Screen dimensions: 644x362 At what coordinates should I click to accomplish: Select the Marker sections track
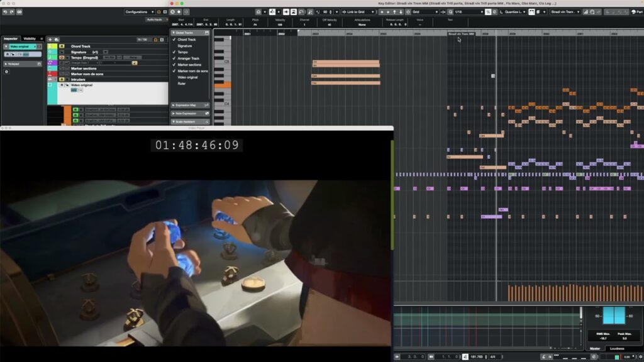click(x=108, y=69)
